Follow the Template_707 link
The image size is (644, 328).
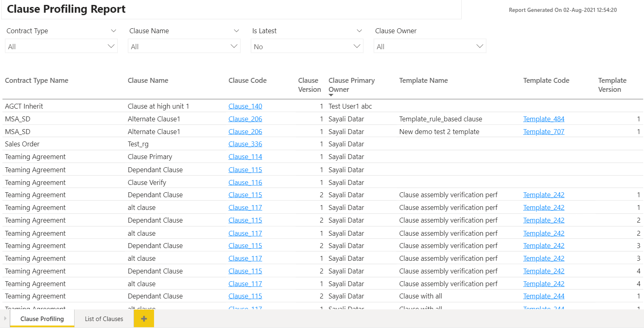click(544, 132)
